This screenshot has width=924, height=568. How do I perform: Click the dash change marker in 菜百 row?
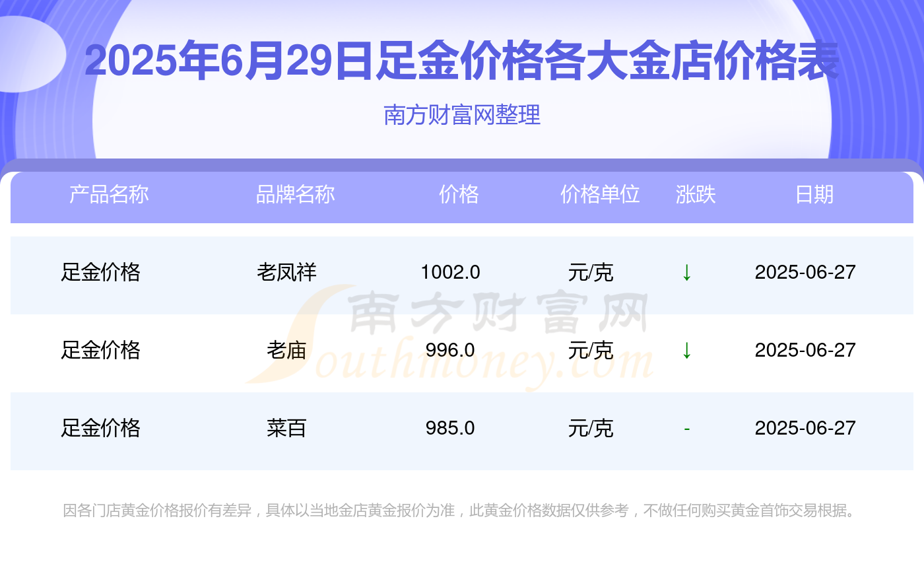tap(686, 429)
